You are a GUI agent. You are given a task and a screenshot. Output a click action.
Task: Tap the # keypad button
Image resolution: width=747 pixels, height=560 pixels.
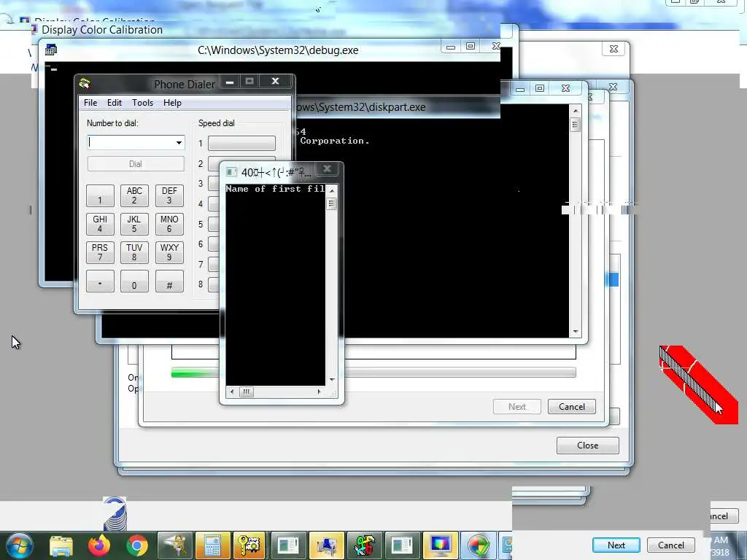[x=169, y=281]
